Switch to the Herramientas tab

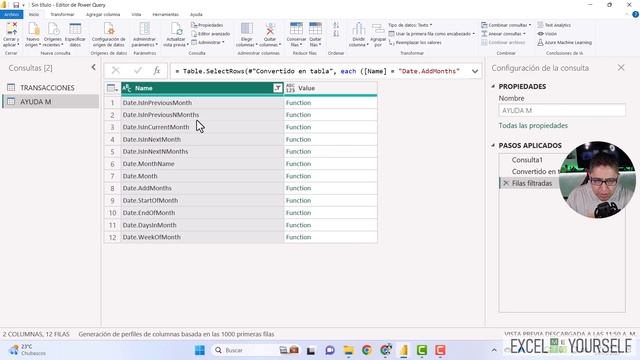pyautogui.click(x=165, y=14)
